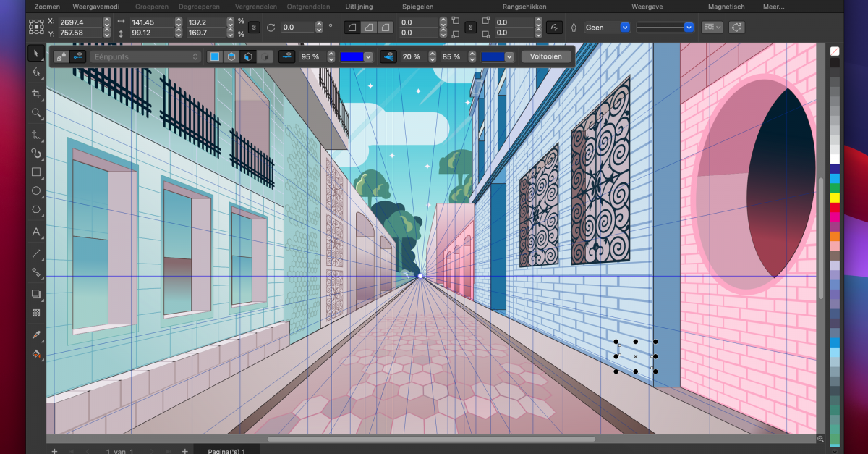The image size is (868, 454).
Task: Open the Spiegelen menu
Action: [417, 7]
